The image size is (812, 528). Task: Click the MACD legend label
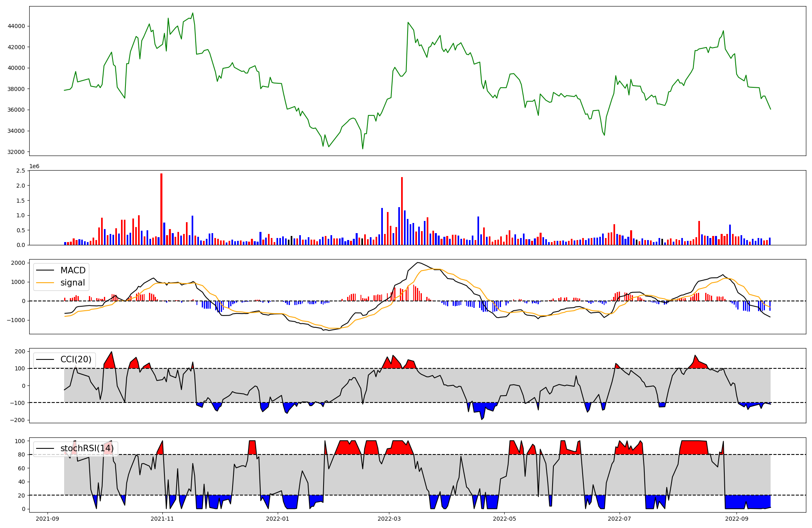click(x=73, y=270)
